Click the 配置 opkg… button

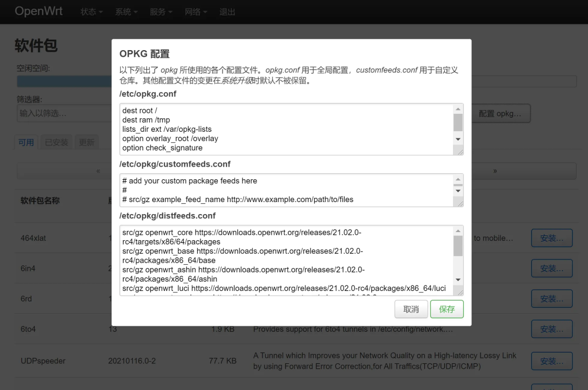pos(500,113)
